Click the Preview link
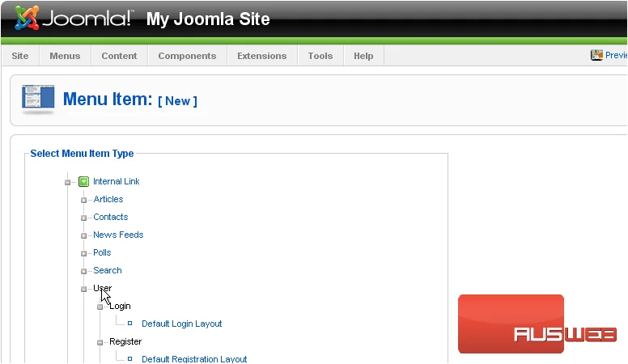The width and height of the screenshot is (628, 364). coord(616,55)
